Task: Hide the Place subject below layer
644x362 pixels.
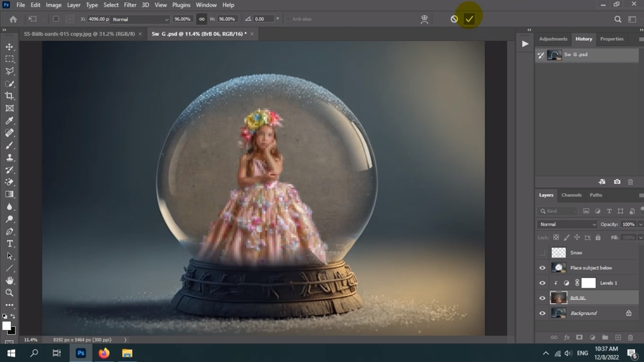Action: pos(542,268)
